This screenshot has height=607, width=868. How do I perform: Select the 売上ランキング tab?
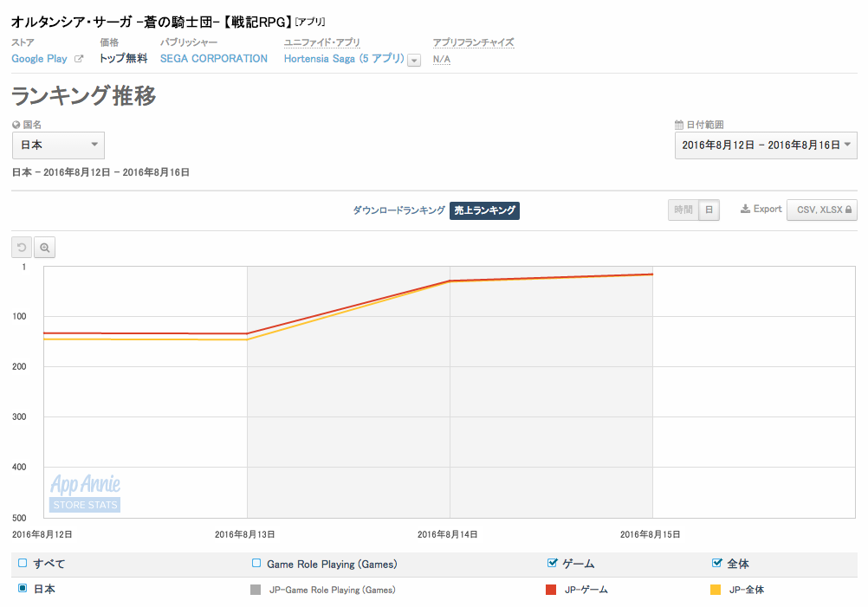point(484,210)
